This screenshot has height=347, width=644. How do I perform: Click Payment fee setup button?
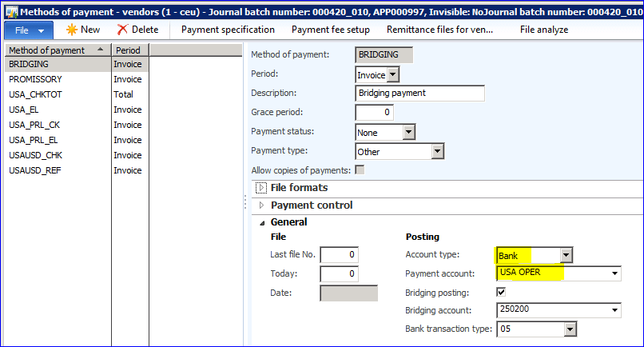[330, 30]
